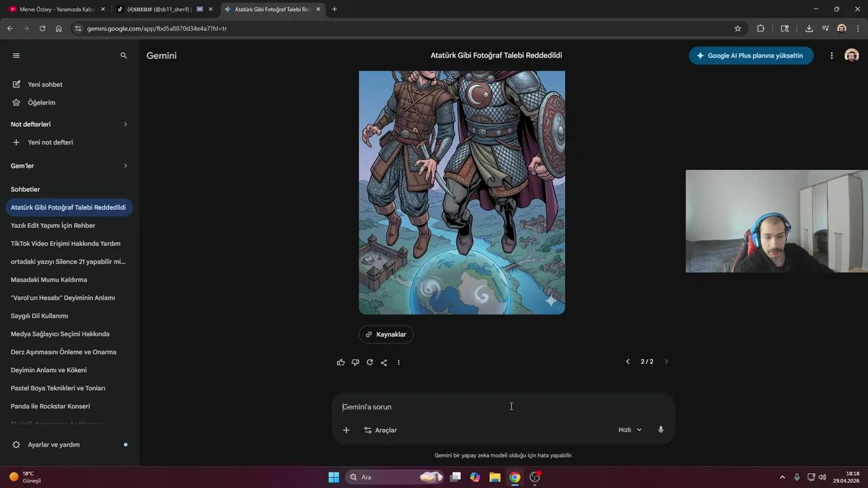The image size is (868, 488).
Task: Close the Atatürk Gibi Fotoğraf Gemini tab
Action: point(318,9)
